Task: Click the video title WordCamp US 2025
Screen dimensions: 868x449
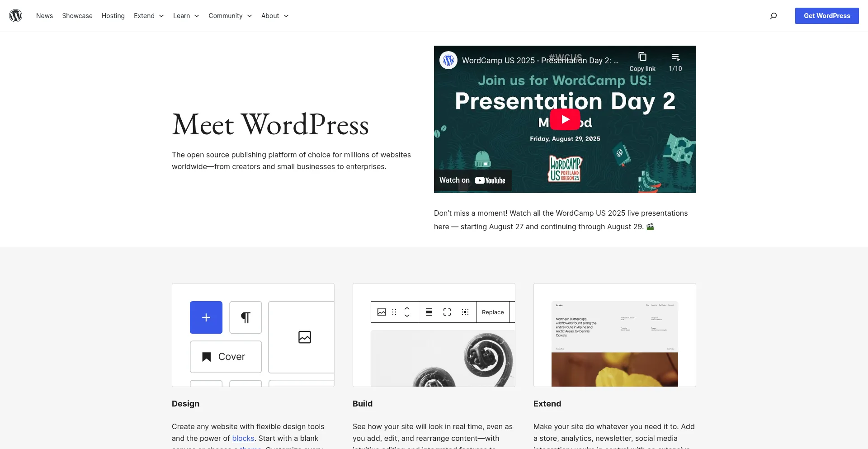Action: coord(540,60)
